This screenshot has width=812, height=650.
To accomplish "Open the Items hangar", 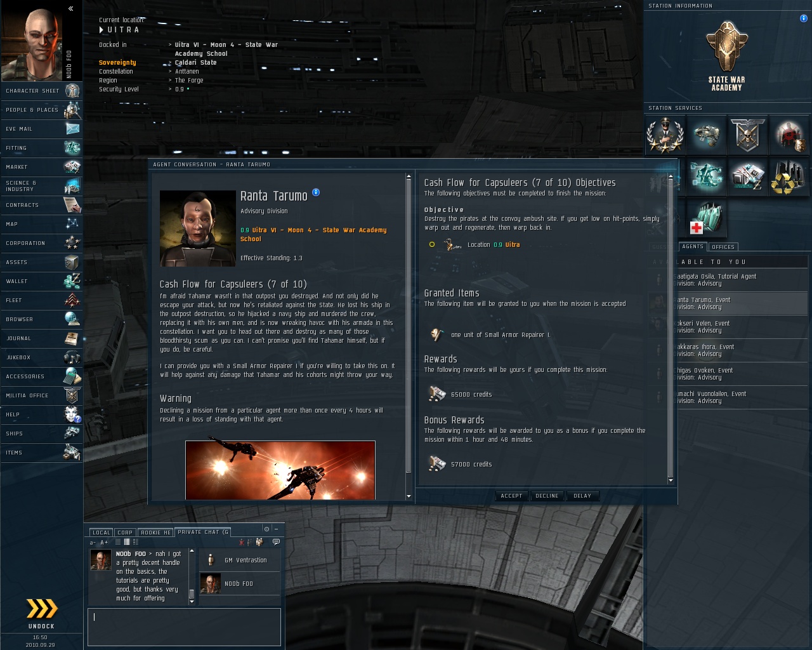I will pos(41,453).
